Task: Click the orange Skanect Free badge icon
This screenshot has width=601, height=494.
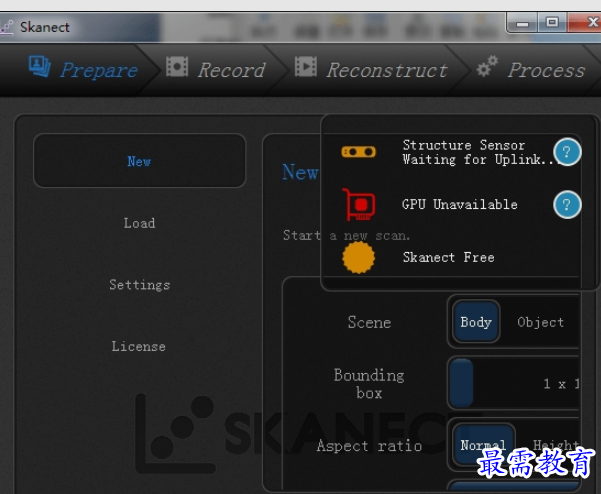Action: pyautogui.click(x=358, y=258)
